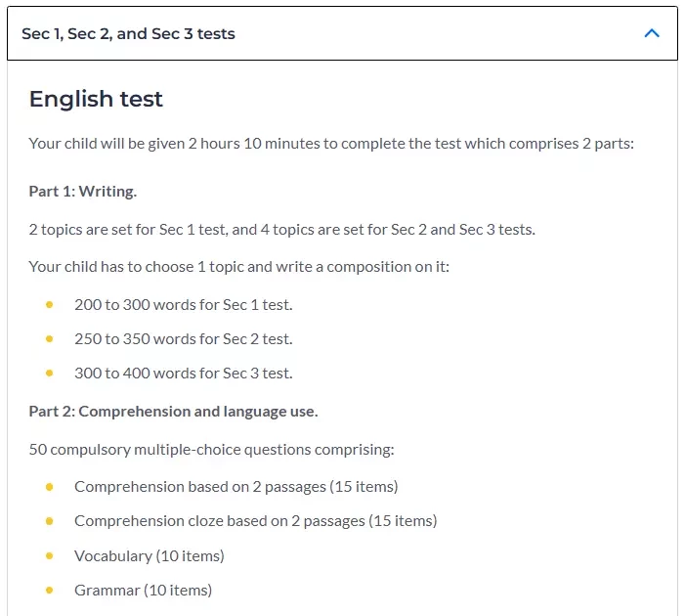Click the "Part 1: Writing." subheading
The width and height of the screenshot is (685, 616).
point(83,192)
